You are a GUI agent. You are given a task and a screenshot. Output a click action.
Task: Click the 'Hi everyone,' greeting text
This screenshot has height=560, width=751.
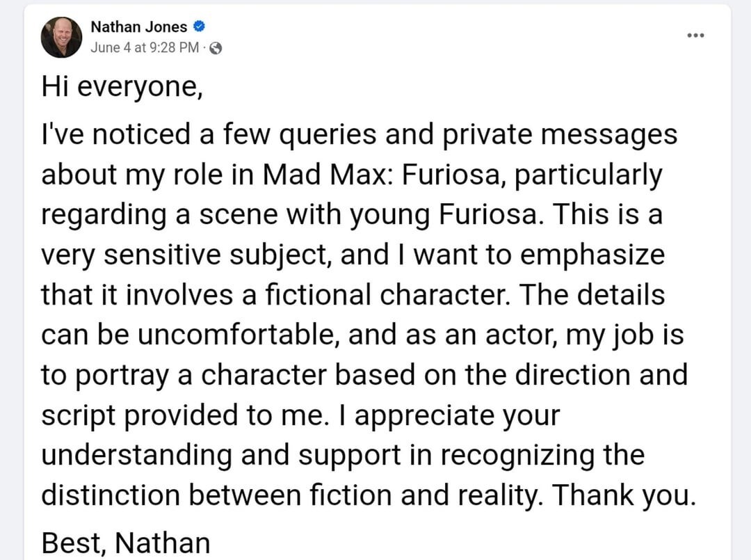pos(122,87)
